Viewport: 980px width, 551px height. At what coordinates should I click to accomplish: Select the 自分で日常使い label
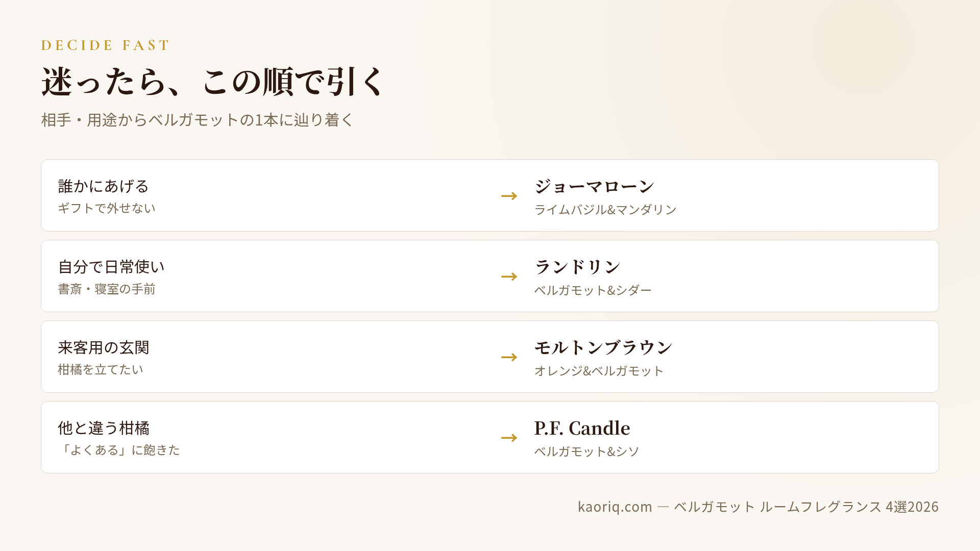tap(111, 267)
